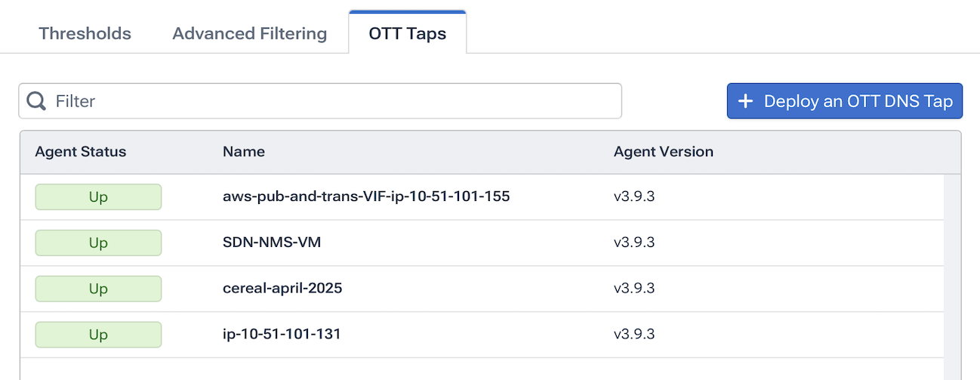Screen dimensions: 980x380
Task: Click Up status badge for SDN-NMS-VM
Action: click(x=98, y=243)
